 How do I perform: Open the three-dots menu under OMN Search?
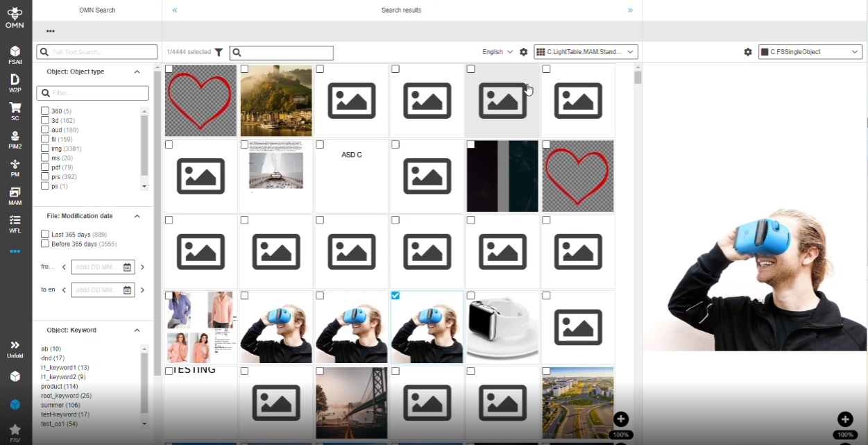point(51,31)
